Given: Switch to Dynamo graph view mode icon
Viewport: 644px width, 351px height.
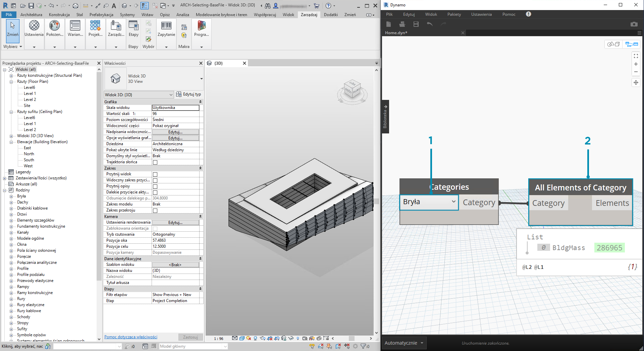Looking at the screenshot, I should (631, 44).
